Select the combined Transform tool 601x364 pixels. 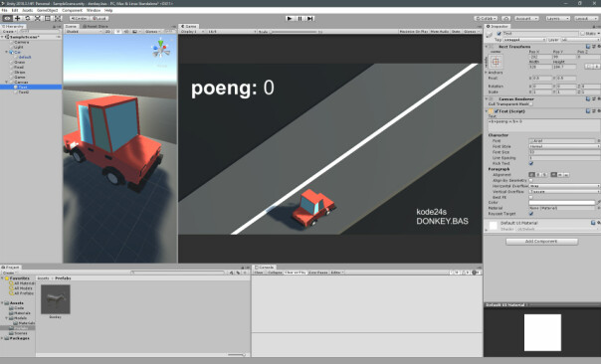click(x=57, y=18)
